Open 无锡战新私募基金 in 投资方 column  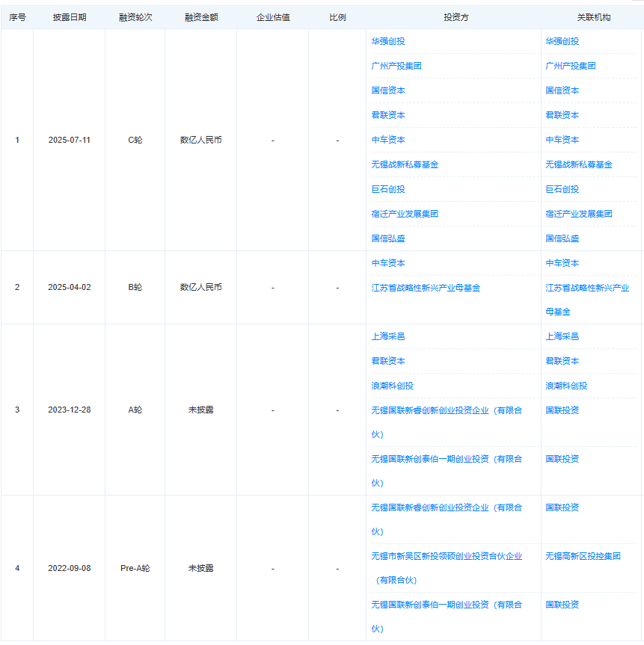coord(405,164)
